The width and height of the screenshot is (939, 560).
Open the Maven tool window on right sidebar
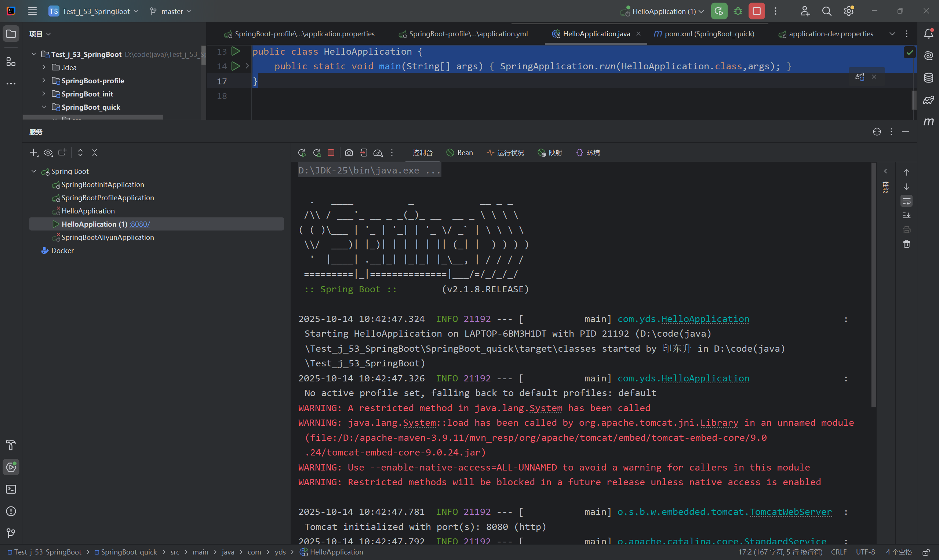coord(929,121)
